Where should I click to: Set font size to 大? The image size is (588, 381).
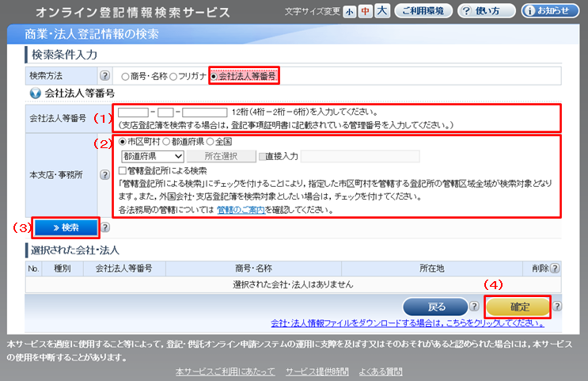pos(381,12)
